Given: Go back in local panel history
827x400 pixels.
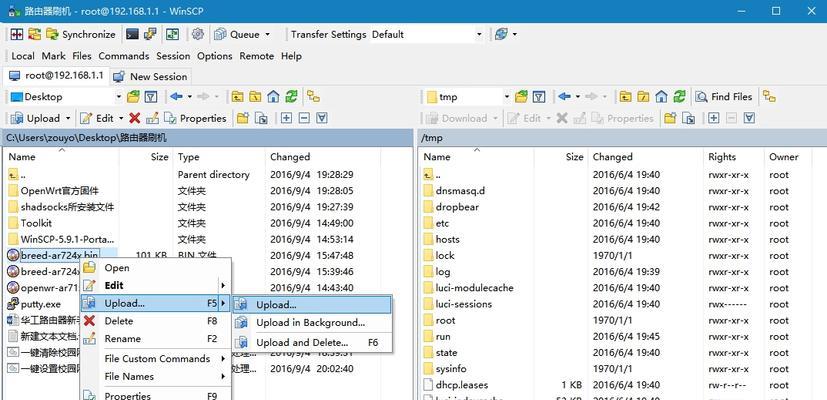Looking at the screenshot, I should [176, 97].
